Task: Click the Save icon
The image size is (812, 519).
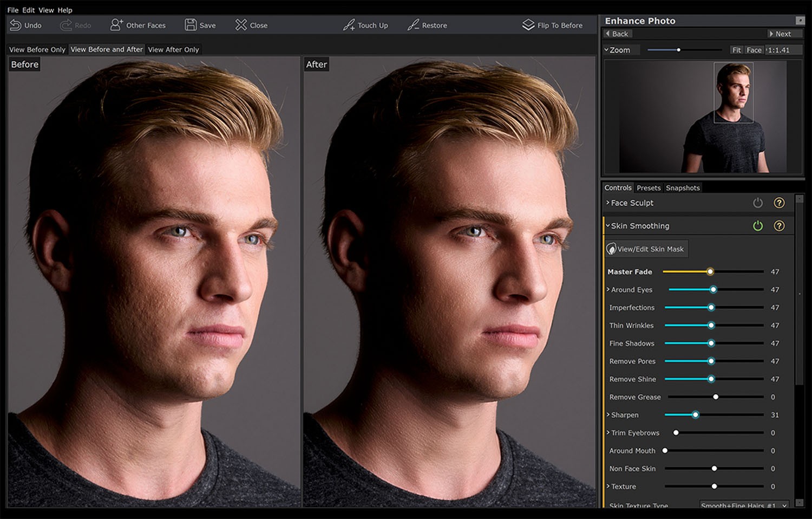Action: coord(191,24)
